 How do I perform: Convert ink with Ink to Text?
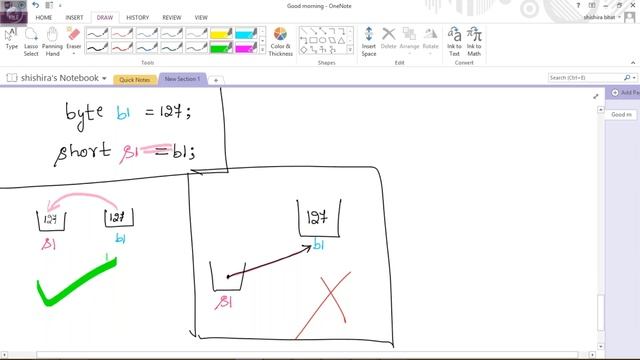[x=454, y=42]
